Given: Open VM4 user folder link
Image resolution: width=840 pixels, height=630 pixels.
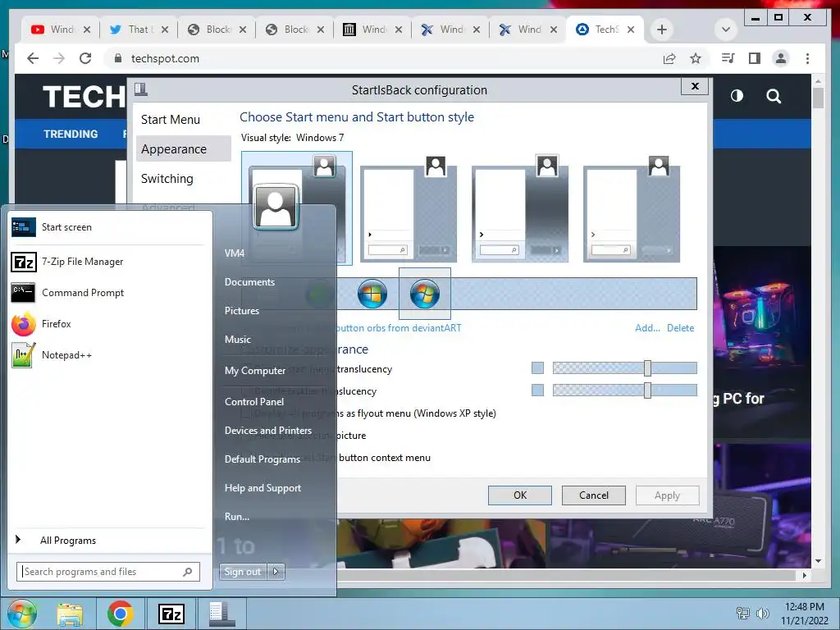Looking at the screenshot, I should [234, 253].
